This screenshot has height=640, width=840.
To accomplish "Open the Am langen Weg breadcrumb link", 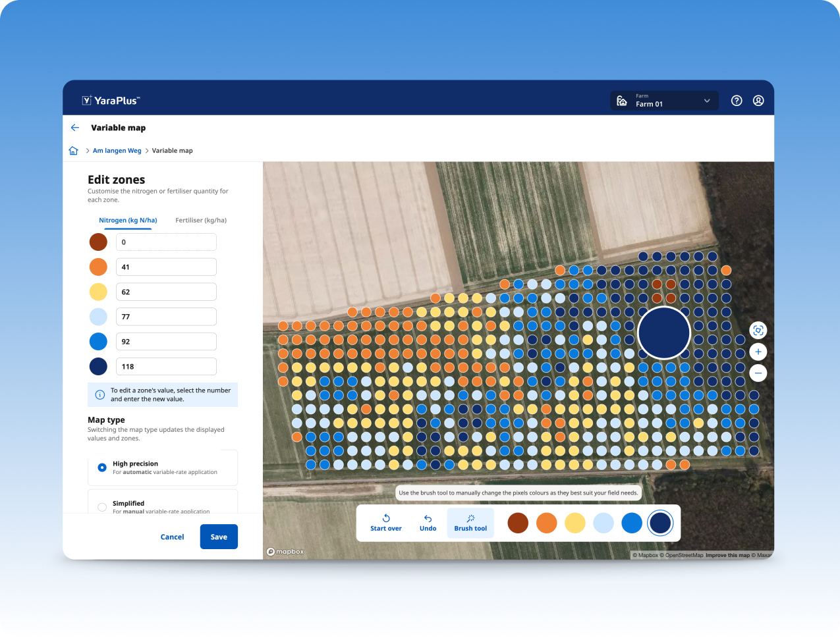I will (x=117, y=151).
